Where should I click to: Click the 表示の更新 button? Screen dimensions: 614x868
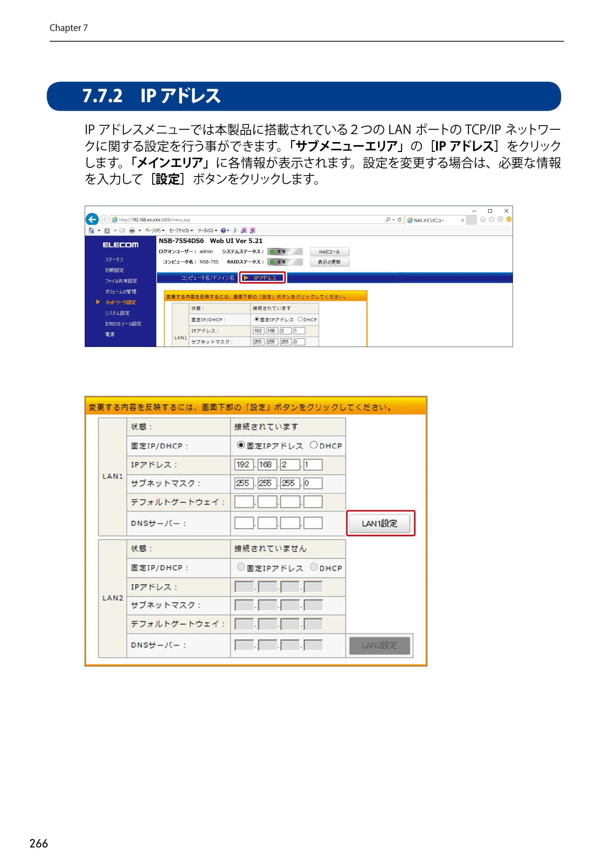pyautogui.click(x=329, y=262)
